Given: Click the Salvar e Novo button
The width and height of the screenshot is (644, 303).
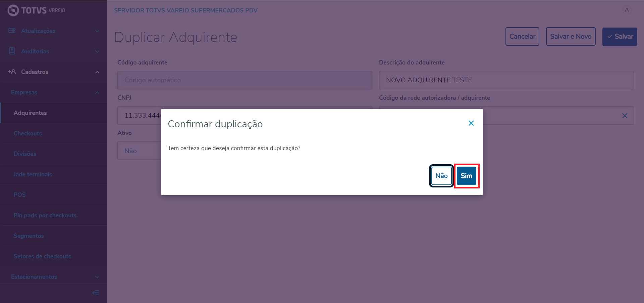Looking at the screenshot, I should click(x=571, y=36).
